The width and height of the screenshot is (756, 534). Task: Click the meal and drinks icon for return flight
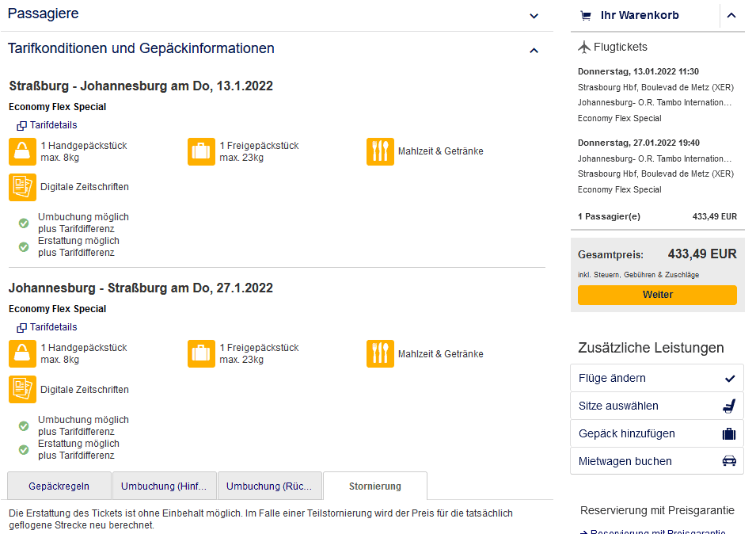(380, 354)
